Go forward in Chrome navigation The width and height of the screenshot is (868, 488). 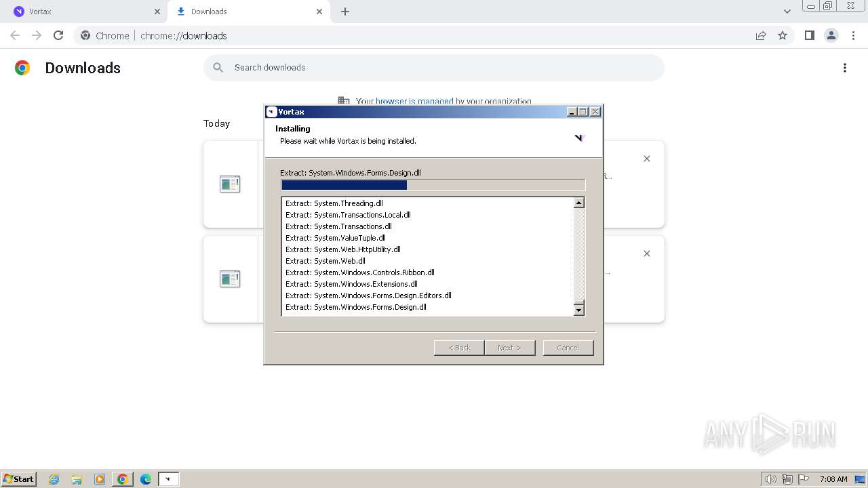point(37,35)
